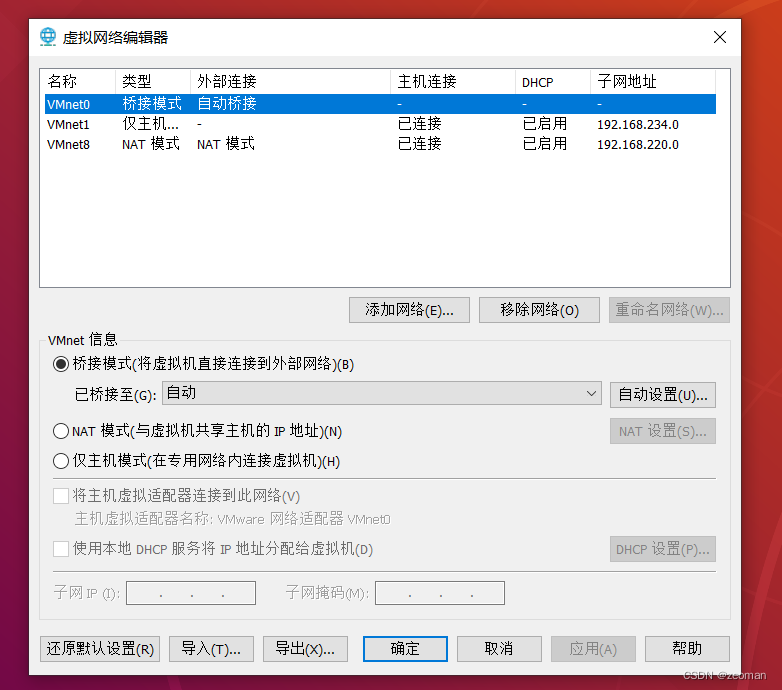Select the VMnet1 row

tap(380, 124)
